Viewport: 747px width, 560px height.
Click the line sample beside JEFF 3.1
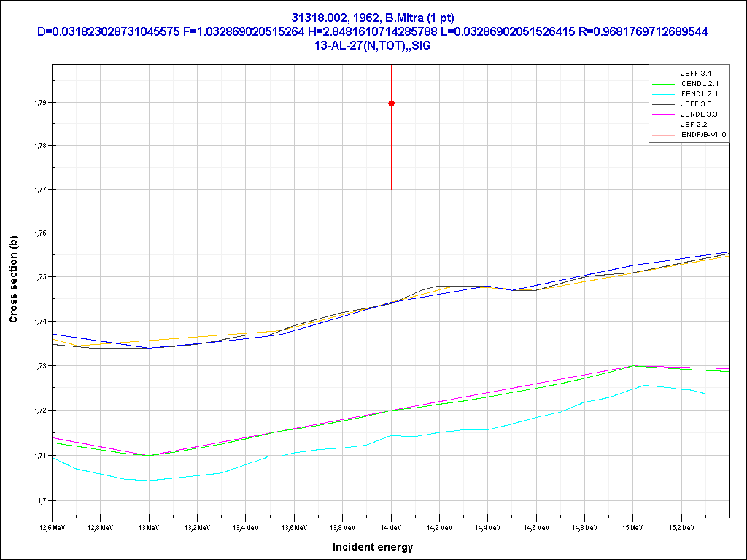[x=665, y=74]
